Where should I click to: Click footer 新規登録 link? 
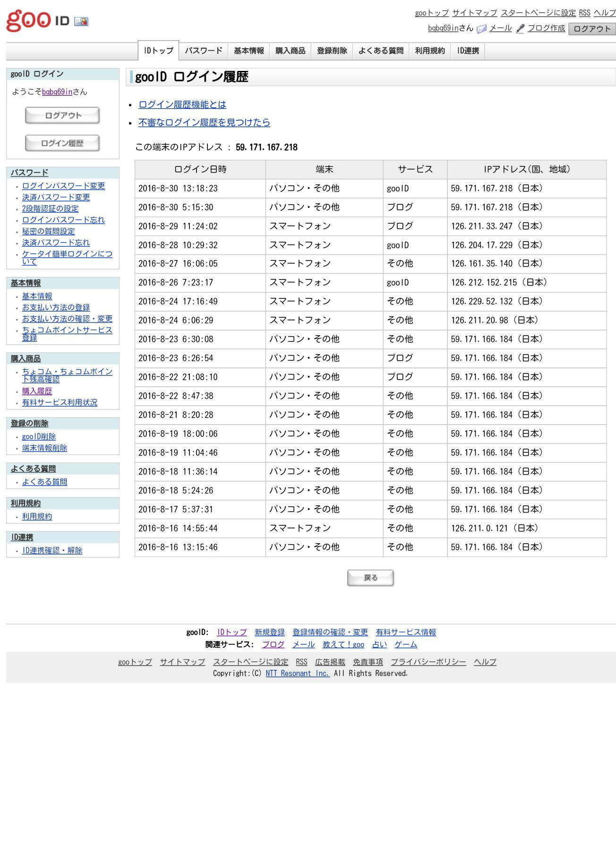pos(270,632)
